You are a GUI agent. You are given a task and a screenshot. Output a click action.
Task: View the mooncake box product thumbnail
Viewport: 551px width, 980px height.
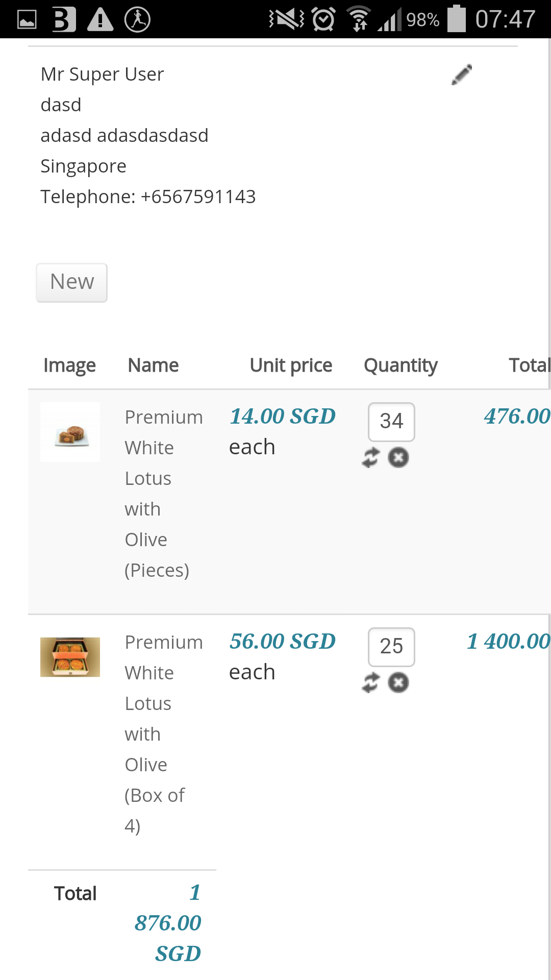(x=70, y=657)
